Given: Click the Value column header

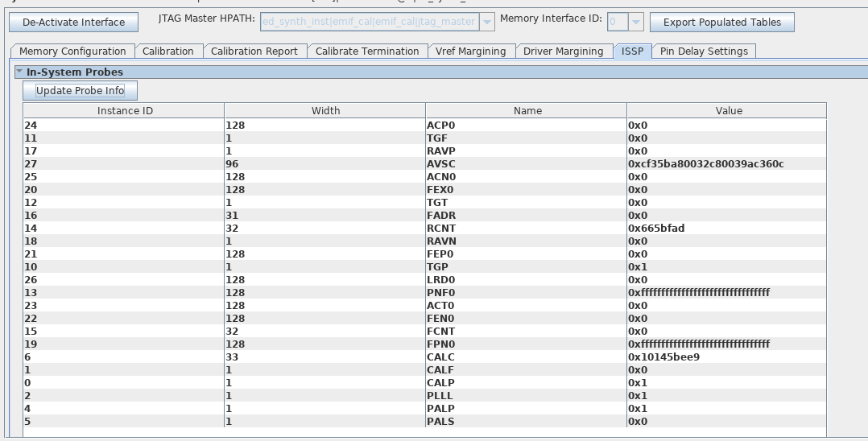Looking at the screenshot, I should click(x=728, y=111).
